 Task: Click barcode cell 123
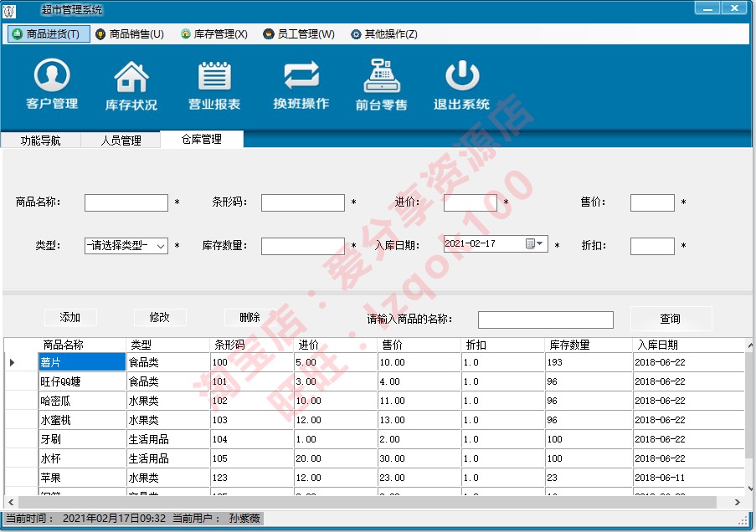252,478
